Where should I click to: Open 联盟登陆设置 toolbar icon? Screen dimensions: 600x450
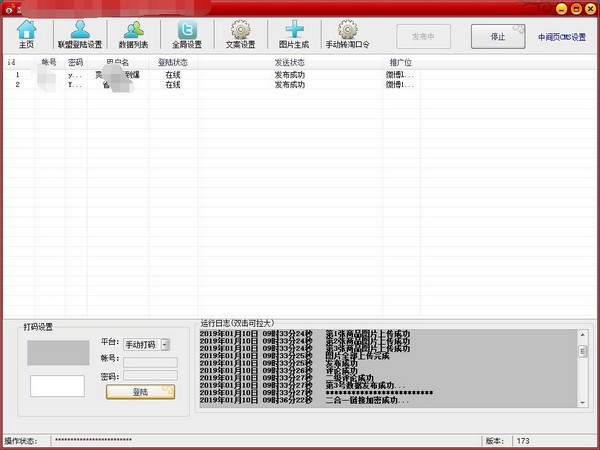(80, 35)
